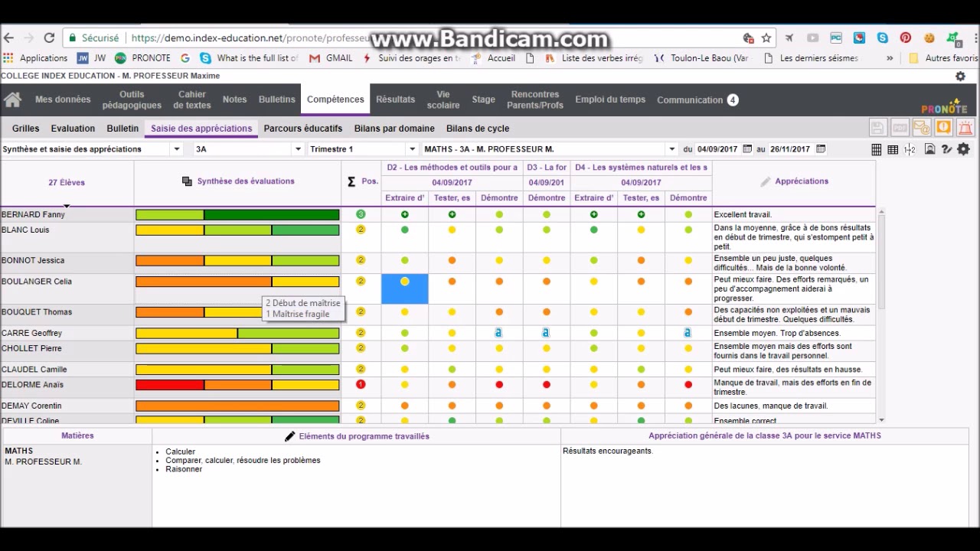Reload the page in the browser
The height and width of the screenshot is (551, 980).
click(49, 37)
